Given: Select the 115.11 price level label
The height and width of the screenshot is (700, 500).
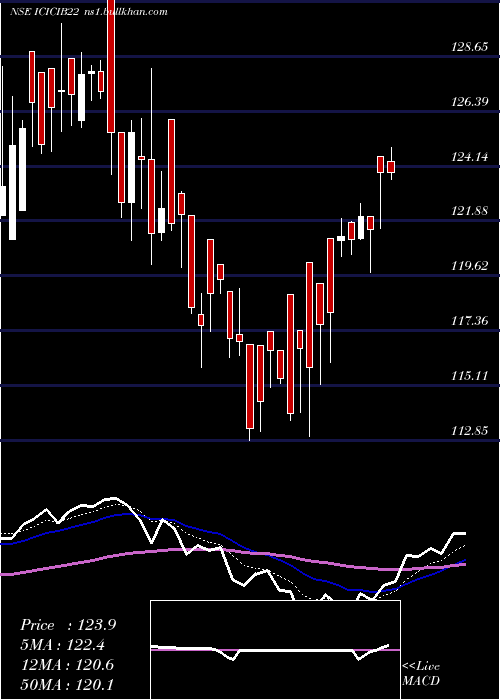Looking at the screenshot, I should pos(470,376).
